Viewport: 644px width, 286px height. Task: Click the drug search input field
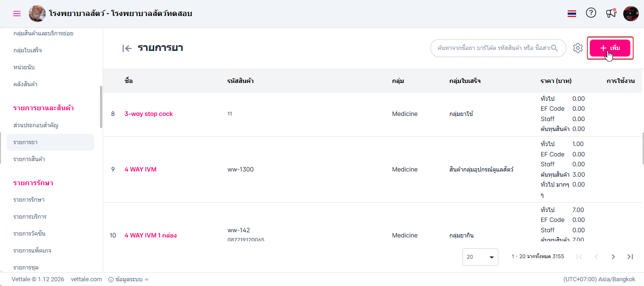point(493,48)
